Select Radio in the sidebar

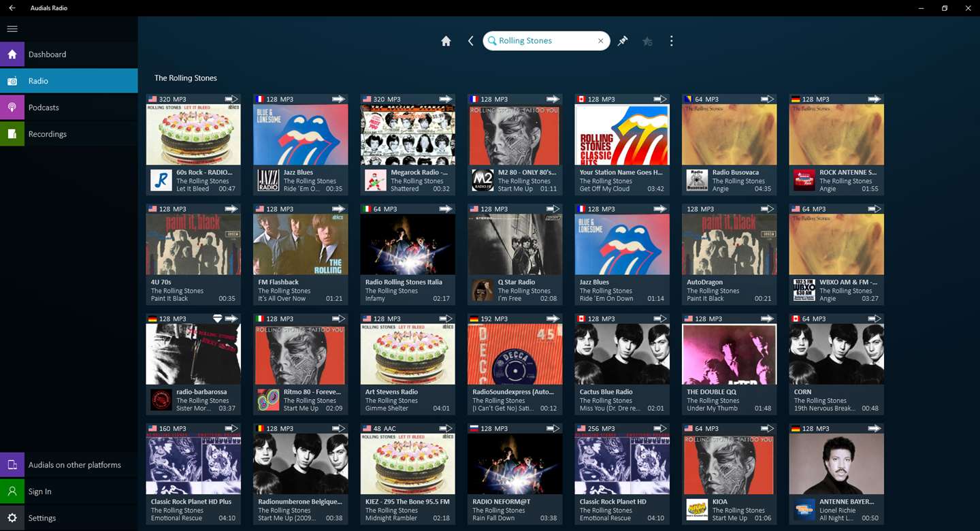[69, 81]
